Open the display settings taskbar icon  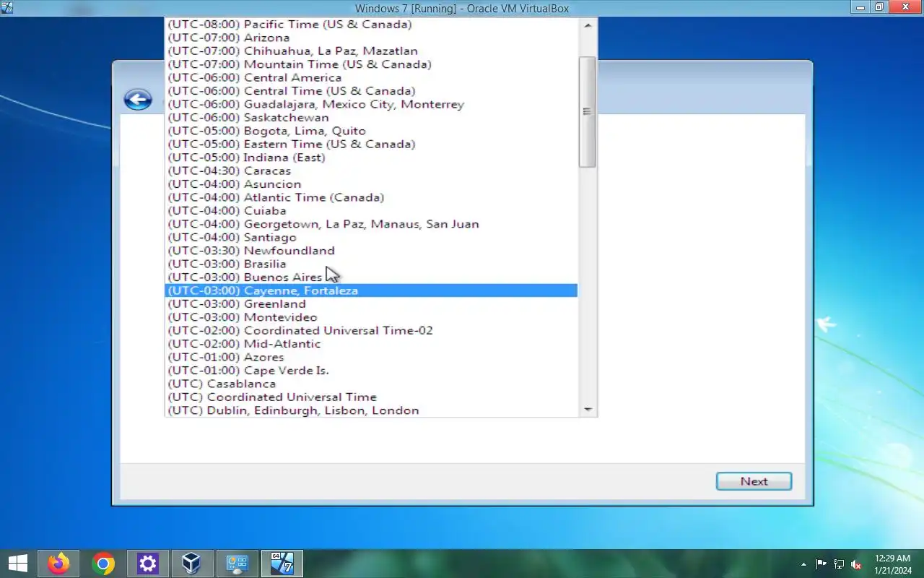point(237,564)
